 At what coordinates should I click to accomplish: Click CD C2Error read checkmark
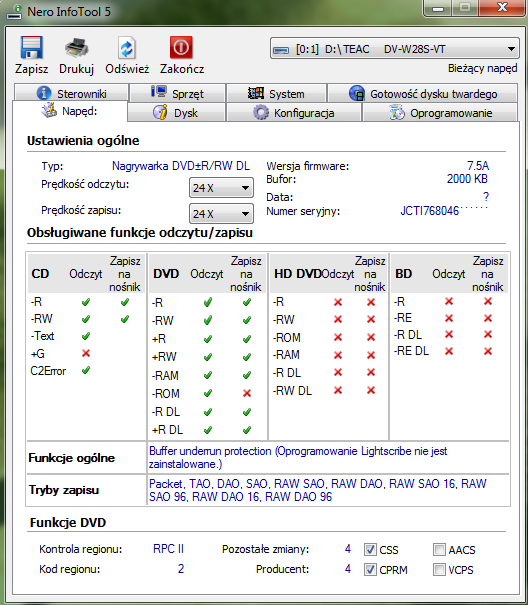[86, 370]
